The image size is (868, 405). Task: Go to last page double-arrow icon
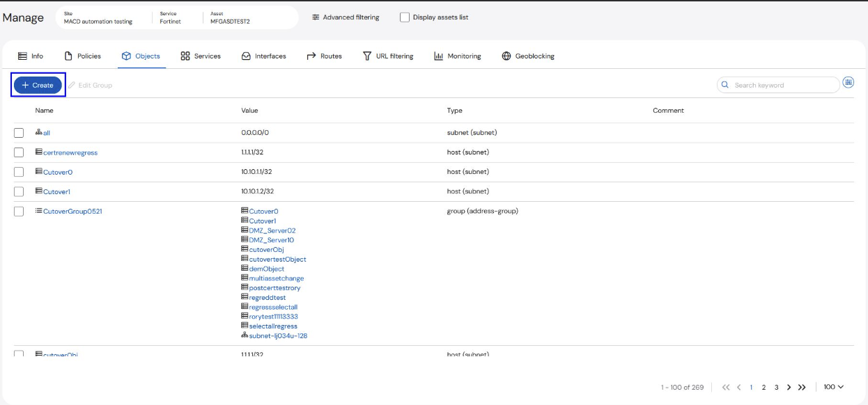tap(802, 387)
